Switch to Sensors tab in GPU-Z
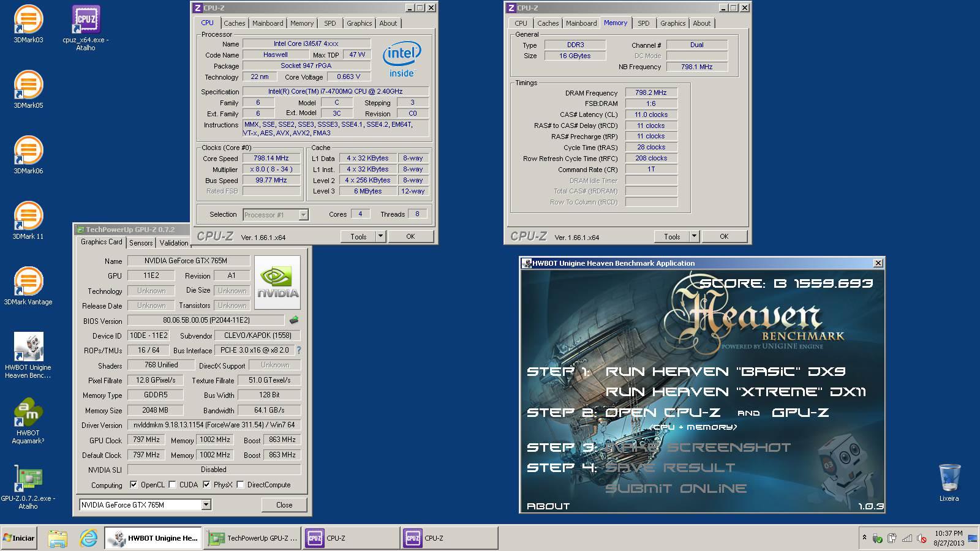The width and height of the screenshot is (980, 551). pyautogui.click(x=141, y=243)
